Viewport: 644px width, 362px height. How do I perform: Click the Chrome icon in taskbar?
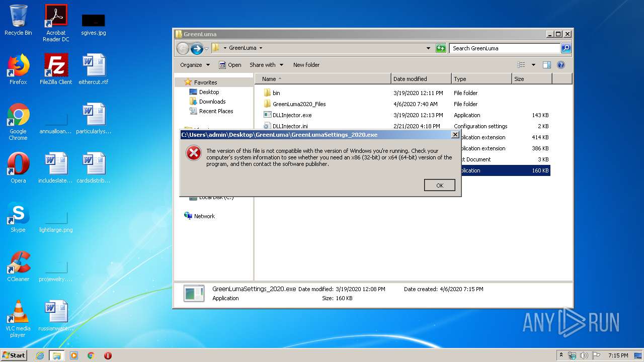[x=91, y=355]
